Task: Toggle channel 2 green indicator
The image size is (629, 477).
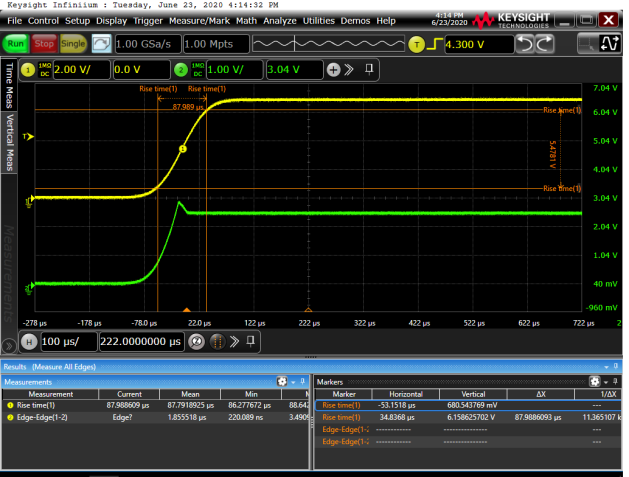Action: [181, 69]
